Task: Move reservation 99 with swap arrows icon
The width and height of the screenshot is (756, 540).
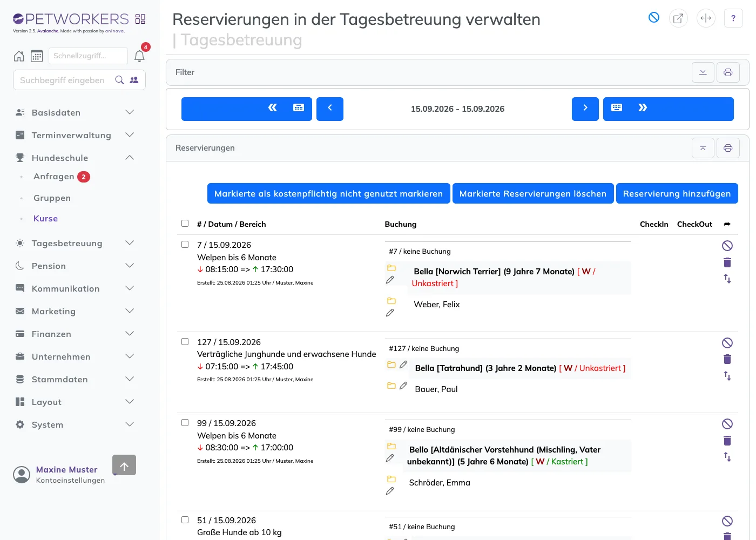Action: point(727,457)
